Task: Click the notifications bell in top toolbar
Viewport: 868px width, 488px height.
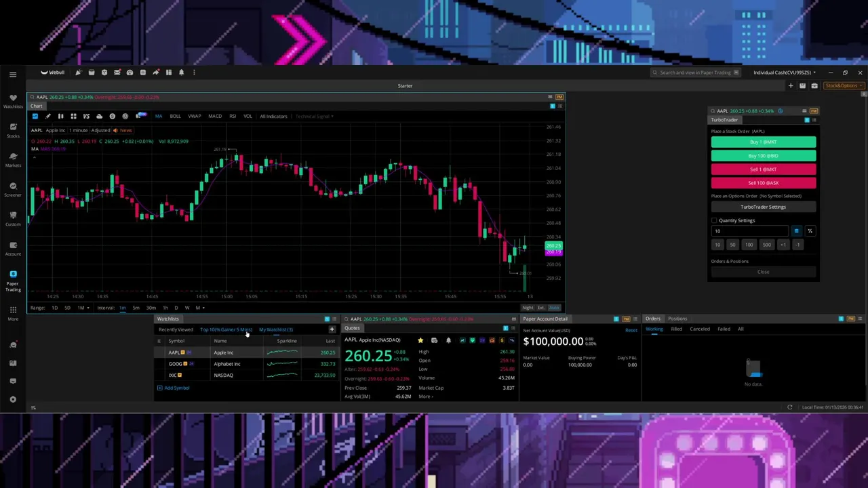Action: pos(181,73)
